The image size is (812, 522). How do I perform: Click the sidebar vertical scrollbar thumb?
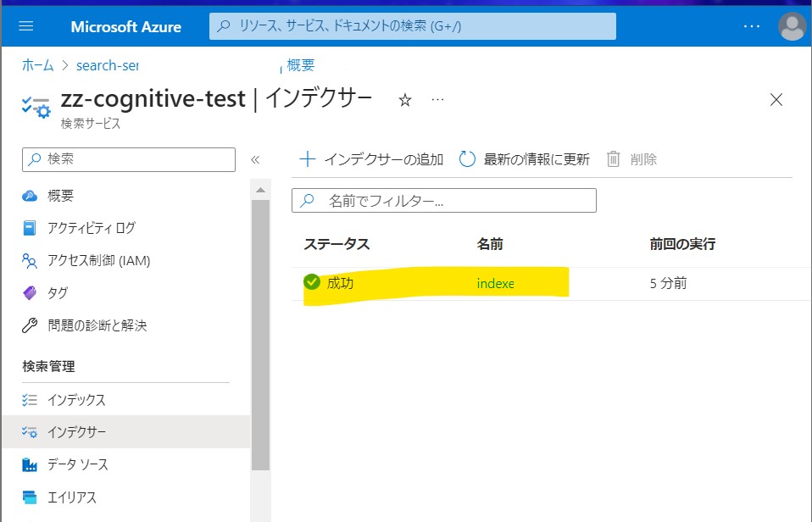[x=260, y=335]
